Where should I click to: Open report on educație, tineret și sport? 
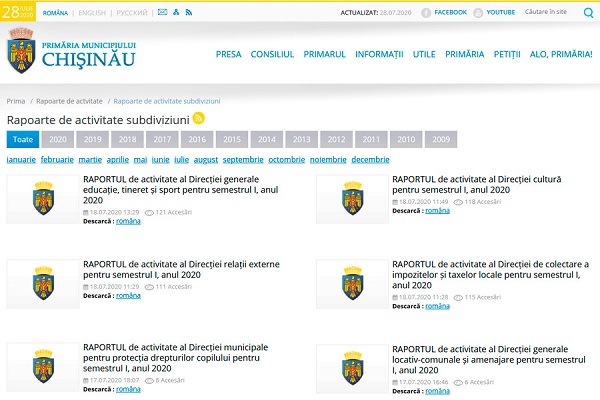click(x=181, y=190)
